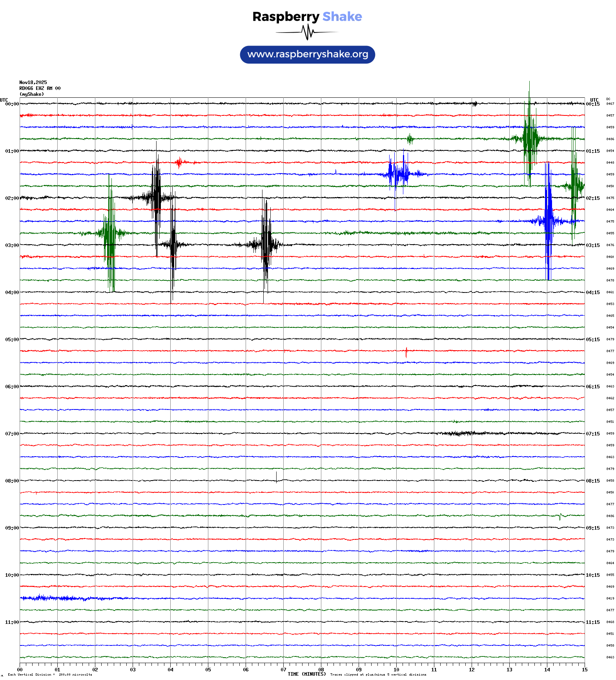Click the www.raspberryshake.org link button

coord(307,55)
